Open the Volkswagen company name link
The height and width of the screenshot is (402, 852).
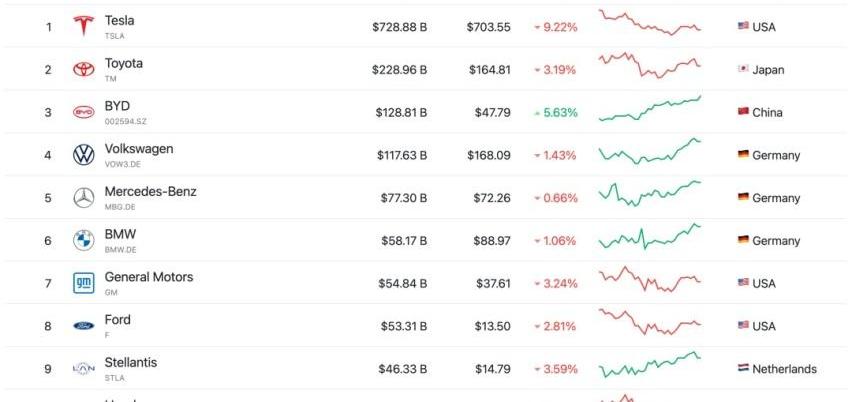click(x=139, y=149)
